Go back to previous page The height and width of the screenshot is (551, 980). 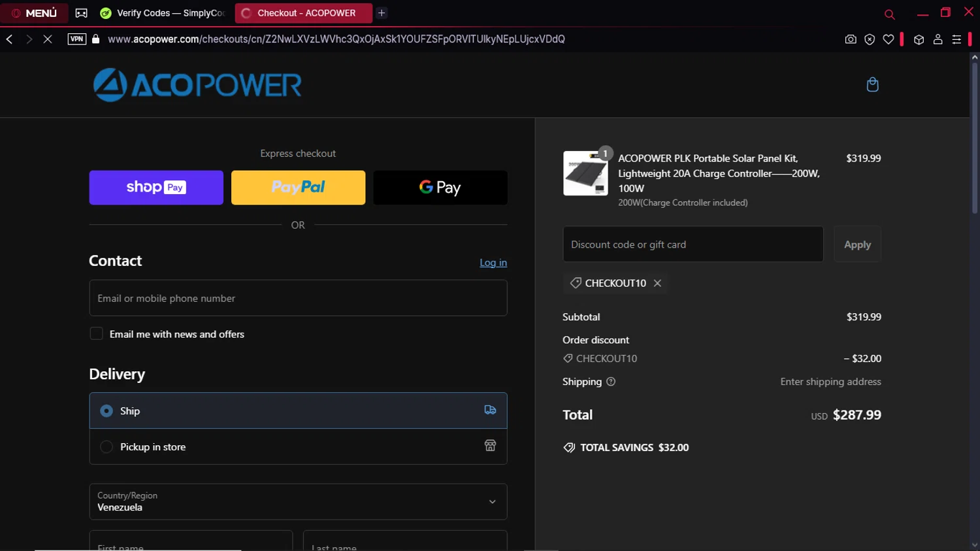point(10,39)
